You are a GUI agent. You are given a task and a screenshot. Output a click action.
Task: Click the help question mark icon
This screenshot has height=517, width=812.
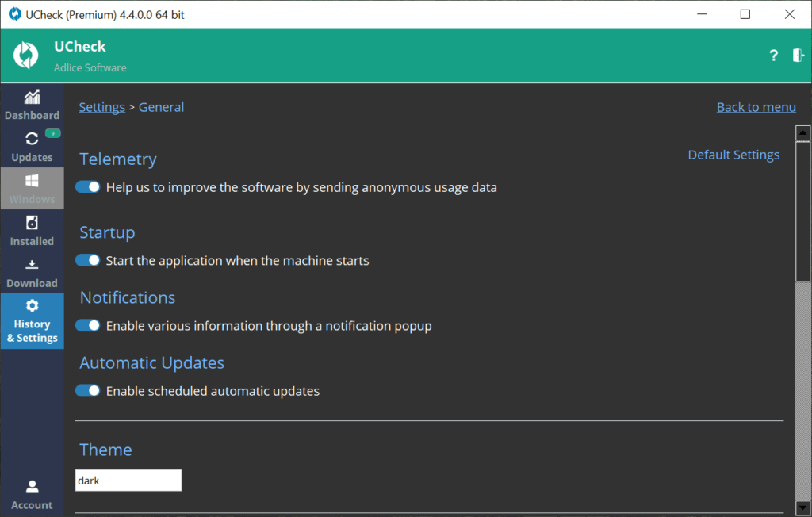773,56
